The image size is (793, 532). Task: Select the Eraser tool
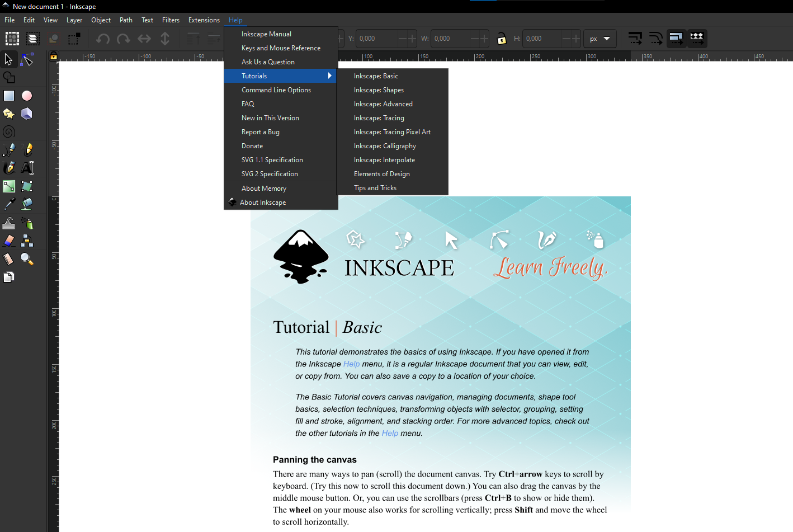pyautogui.click(x=8, y=241)
